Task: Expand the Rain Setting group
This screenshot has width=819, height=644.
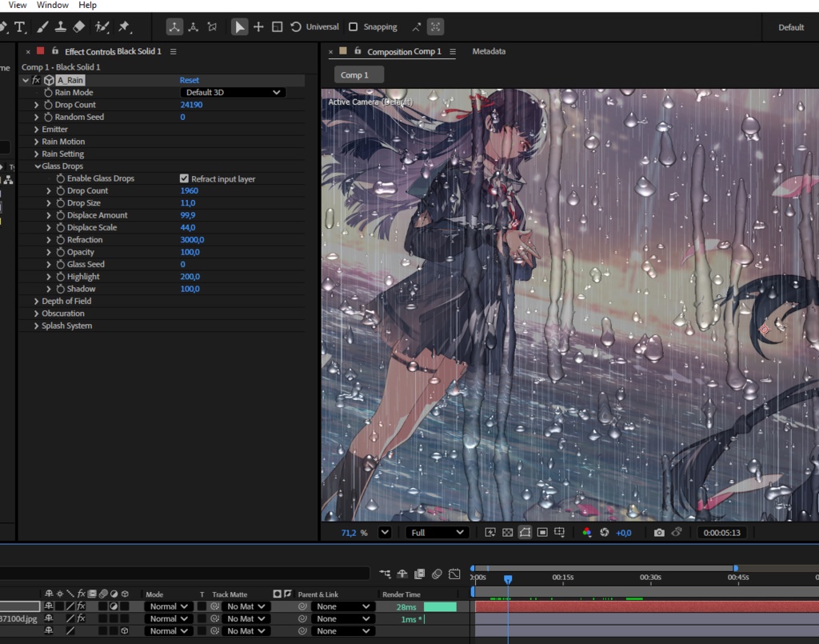Action: point(36,154)
